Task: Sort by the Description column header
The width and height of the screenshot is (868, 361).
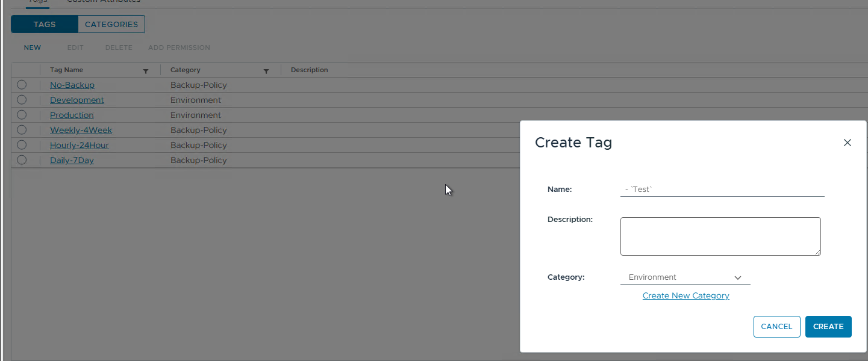Action: point(309,70)
